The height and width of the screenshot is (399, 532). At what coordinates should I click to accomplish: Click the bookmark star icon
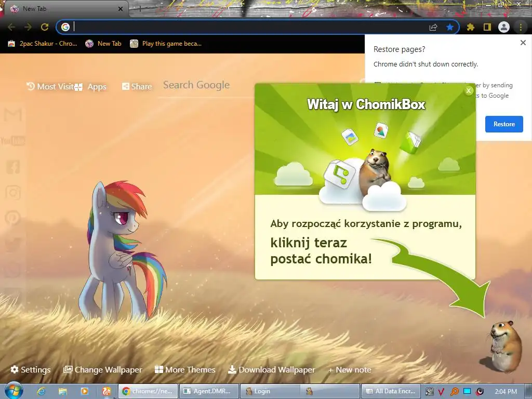tap(450, 27)
